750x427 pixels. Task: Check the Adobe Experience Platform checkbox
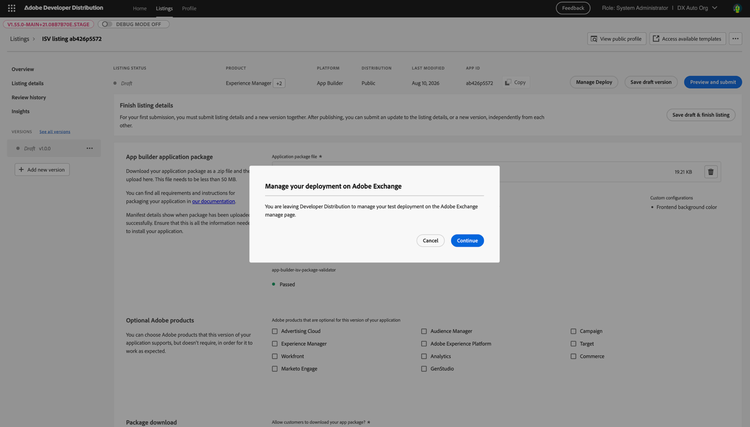[x=424, y=343]
